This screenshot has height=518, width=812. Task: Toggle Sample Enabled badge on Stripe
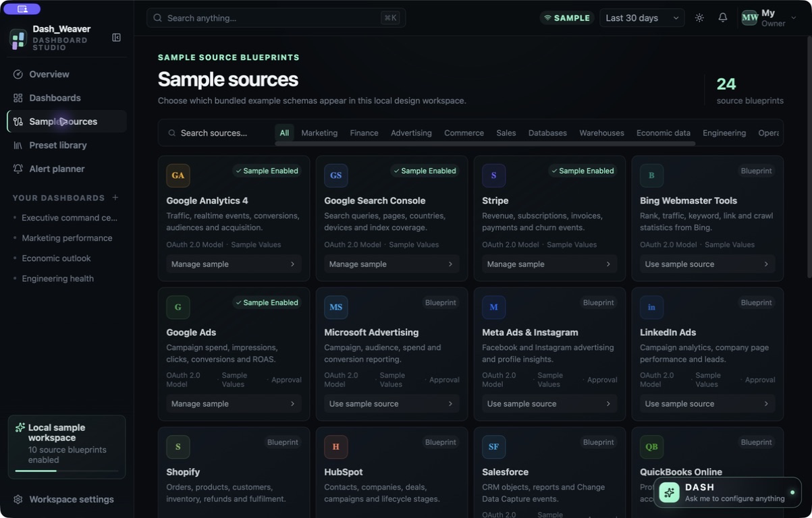click(583, 171)
